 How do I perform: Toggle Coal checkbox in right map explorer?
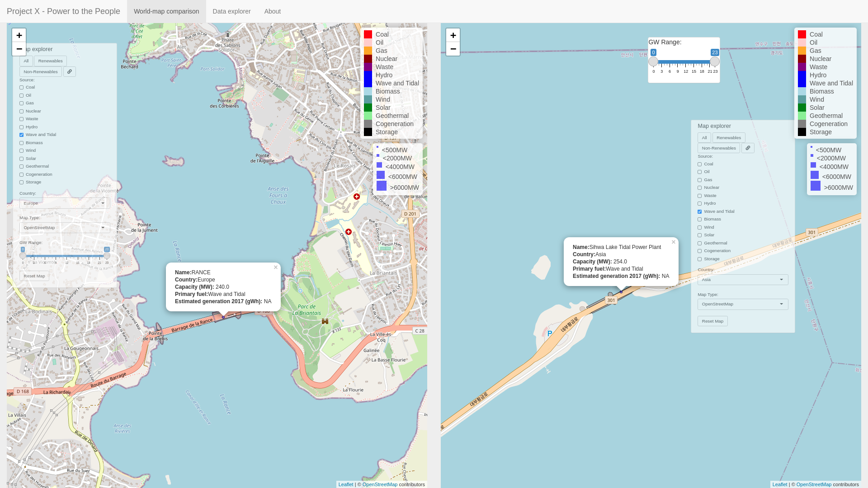699,164
